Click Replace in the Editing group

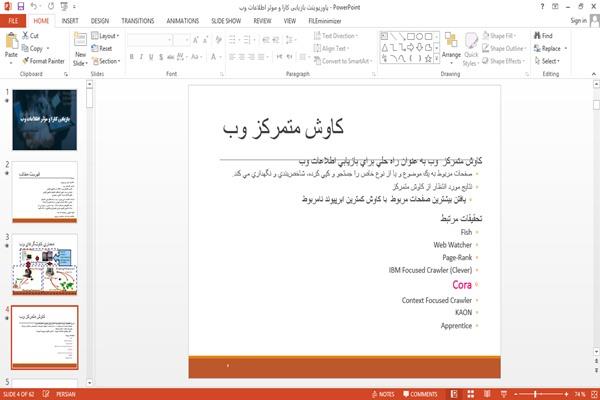pos(550,48)
